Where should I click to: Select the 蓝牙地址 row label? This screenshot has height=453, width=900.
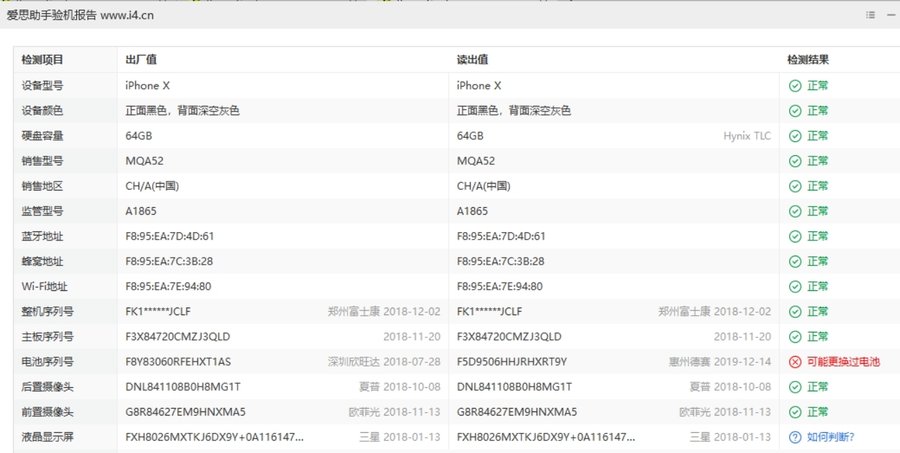pos(42,236)
